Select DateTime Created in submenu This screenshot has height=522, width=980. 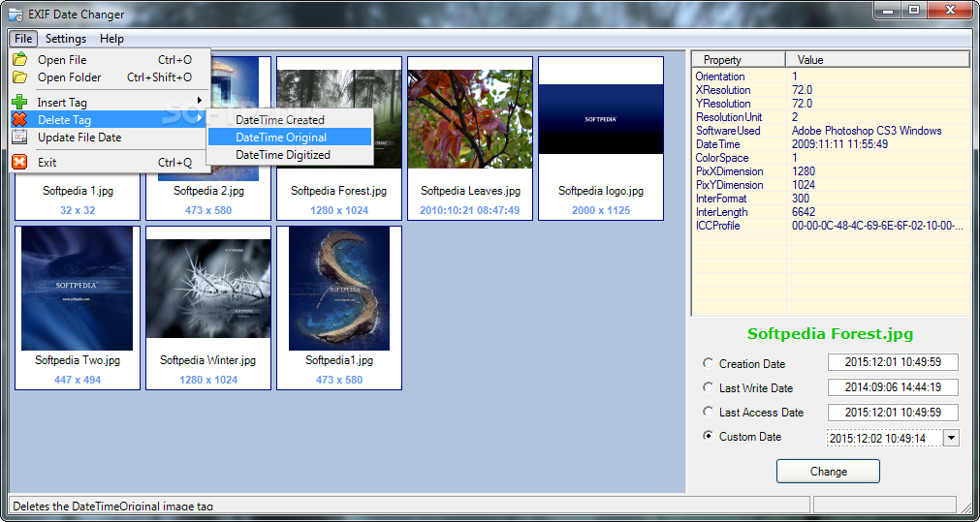290,120
